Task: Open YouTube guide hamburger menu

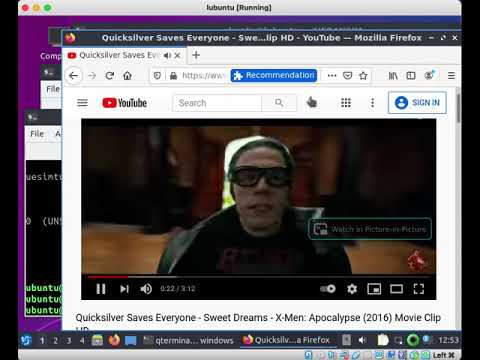Action: click(82, 103)
